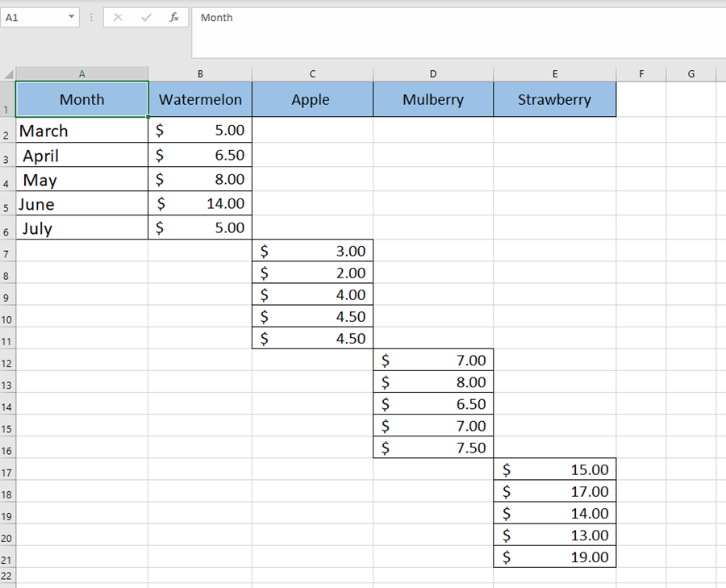Click the Watermelon $14.00 cell

[x=200, y=204]
